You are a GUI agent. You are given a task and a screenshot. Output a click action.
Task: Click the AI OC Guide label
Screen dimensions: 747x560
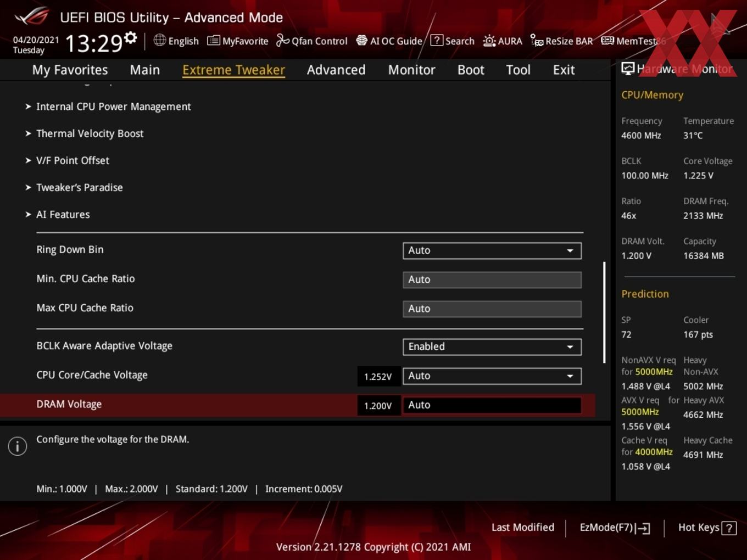coord(396,41)
